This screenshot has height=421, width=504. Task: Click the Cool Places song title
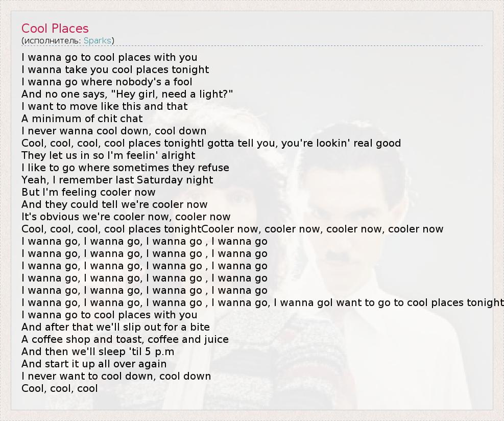pos(55,29)
